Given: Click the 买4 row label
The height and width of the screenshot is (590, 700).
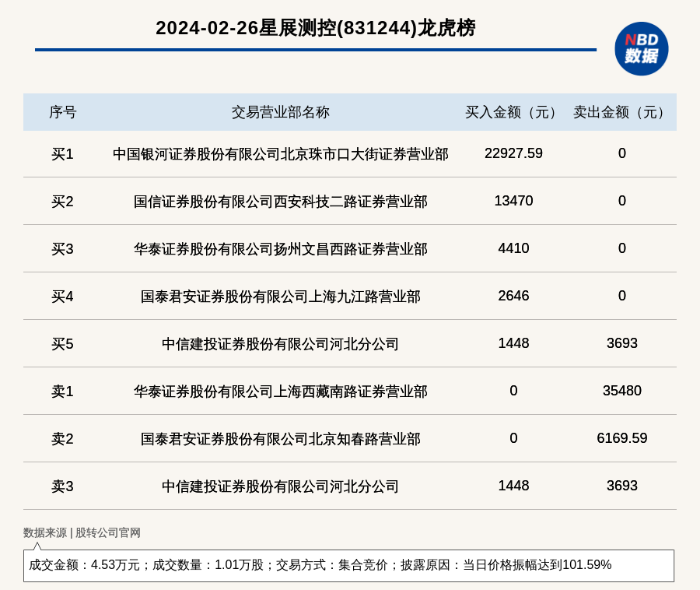Looking at the screenshot, I should (x=62, y=297).
